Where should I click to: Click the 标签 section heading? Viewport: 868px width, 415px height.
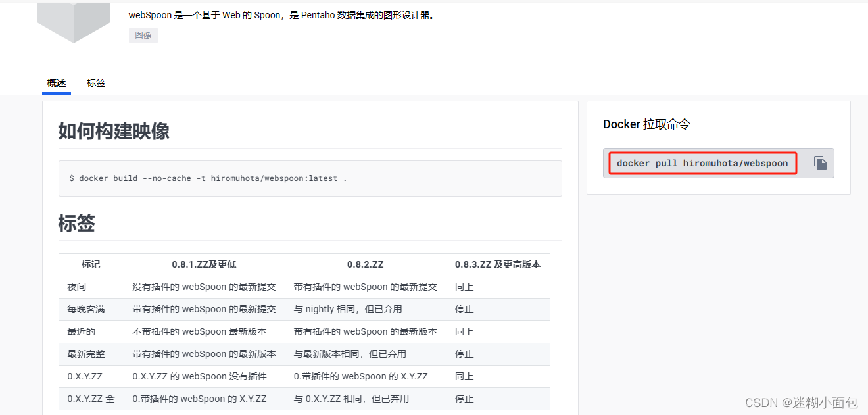click(77, 223)
